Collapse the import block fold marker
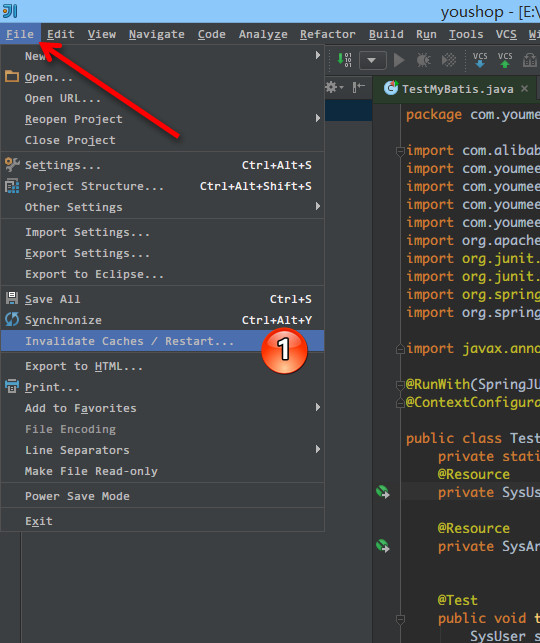The image size is (540, 643). click(401, 151)
